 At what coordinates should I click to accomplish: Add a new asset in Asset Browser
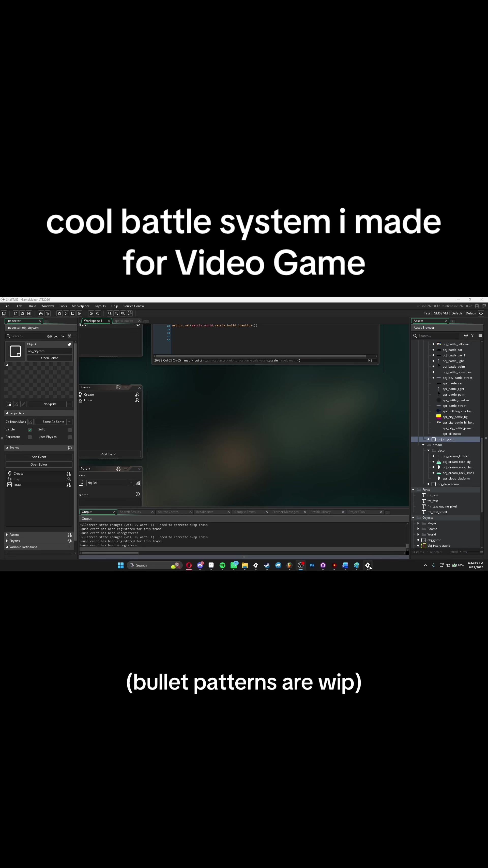(x=466, y=336)
